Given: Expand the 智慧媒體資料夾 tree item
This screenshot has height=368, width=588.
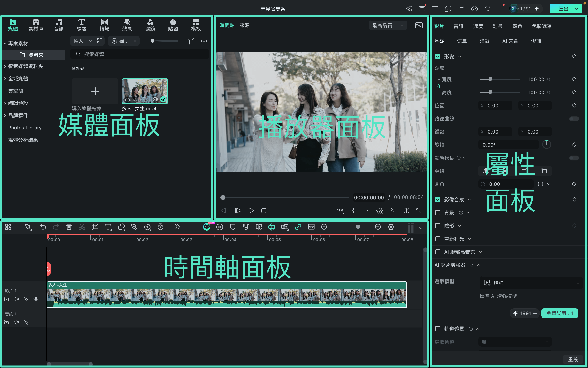Looking at the screenshot, I should pos(5,66).
